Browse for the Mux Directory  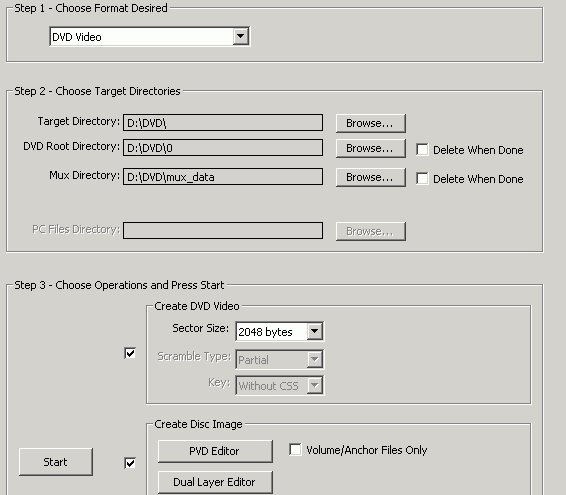pos(370,177)
